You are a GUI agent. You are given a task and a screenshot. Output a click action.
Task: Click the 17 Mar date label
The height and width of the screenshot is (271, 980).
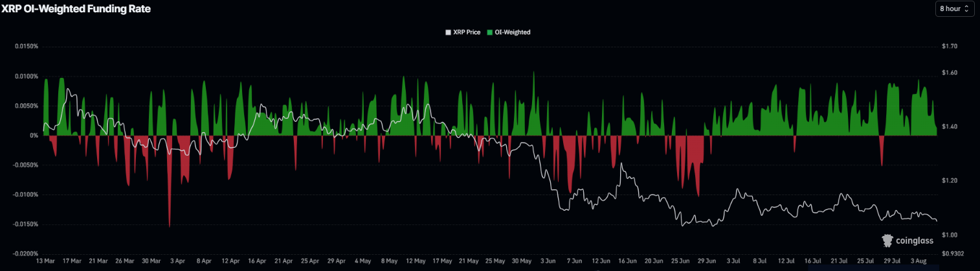[x=71, y=261]
